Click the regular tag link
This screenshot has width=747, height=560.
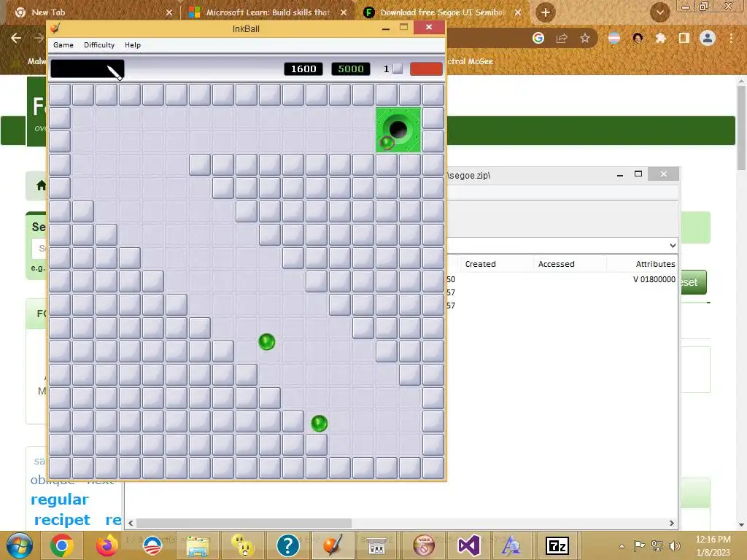click(60, 499)
